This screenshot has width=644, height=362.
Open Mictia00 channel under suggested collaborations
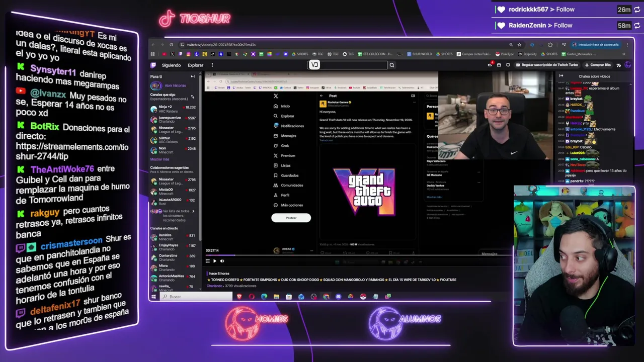pyautogui.click(x=174, y=191)
